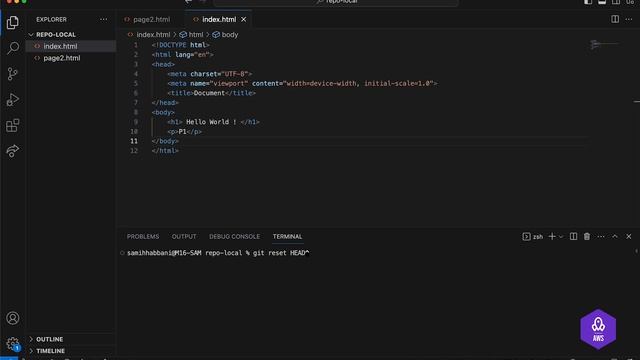The image size is (640, 360).
Task: Open the Manage gear settings icon
Action: [13, 344]
